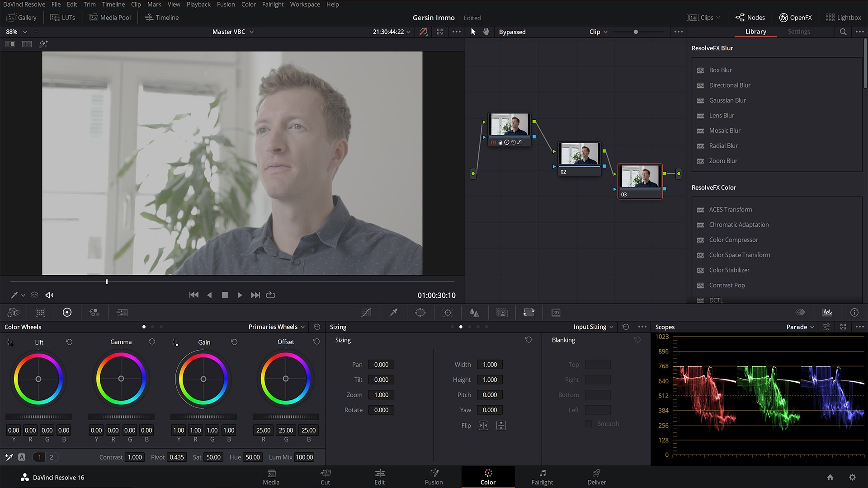Adjust the Clip grade mix slider
The width and height of the screenshot is (868, 488).
(635, 32)
